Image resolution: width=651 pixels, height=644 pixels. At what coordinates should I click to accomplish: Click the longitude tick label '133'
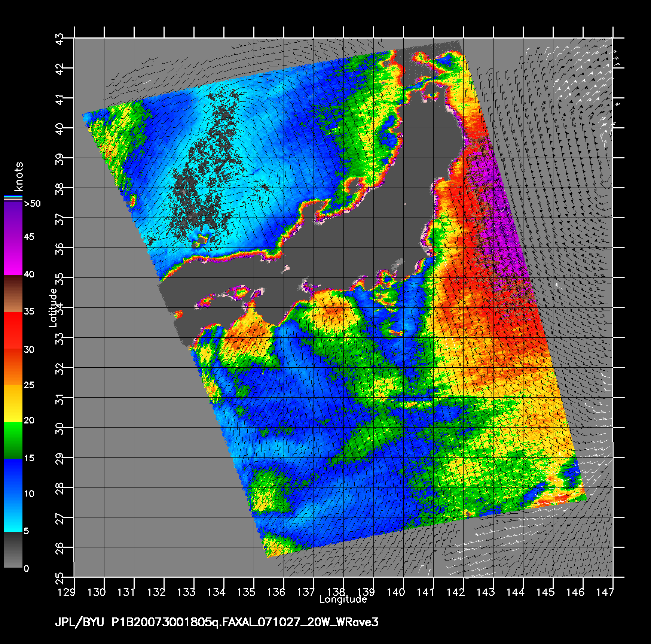[x=186, y=592]
